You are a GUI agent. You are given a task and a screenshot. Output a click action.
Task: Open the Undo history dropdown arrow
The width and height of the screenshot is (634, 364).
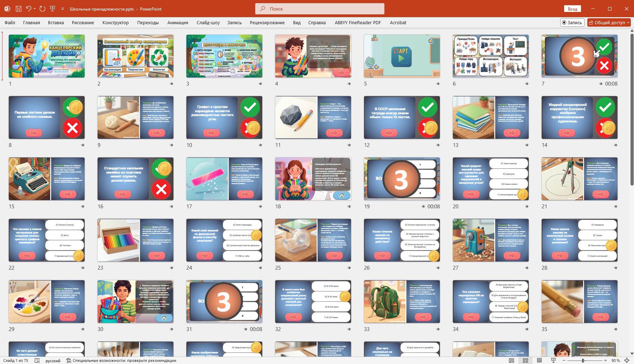point(34,9)
